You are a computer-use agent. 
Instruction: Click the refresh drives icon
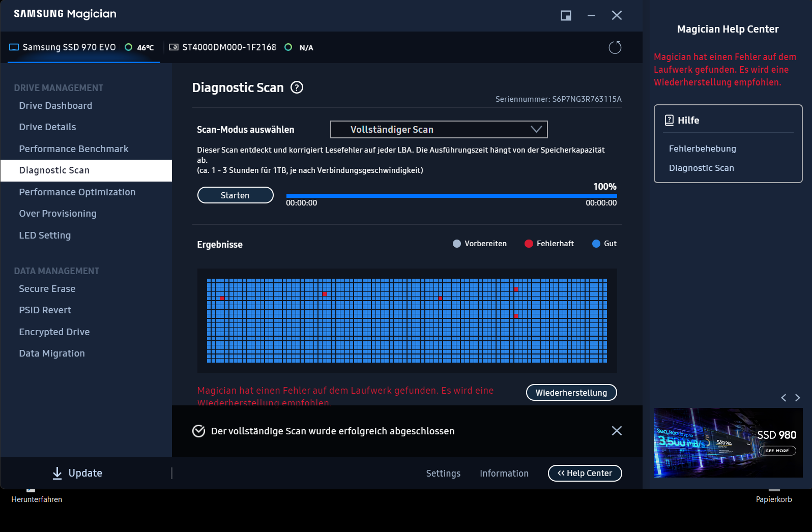615,47
